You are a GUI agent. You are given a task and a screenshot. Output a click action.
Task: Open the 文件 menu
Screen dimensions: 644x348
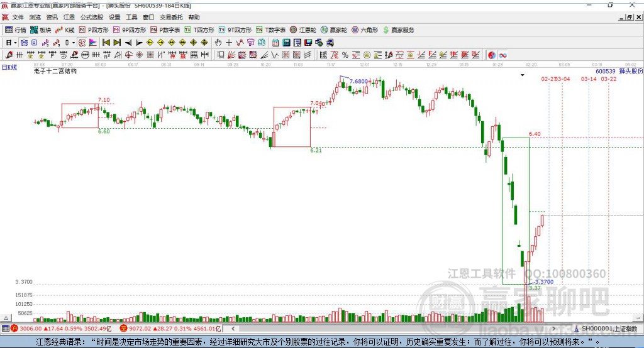(x=18, y=17)
